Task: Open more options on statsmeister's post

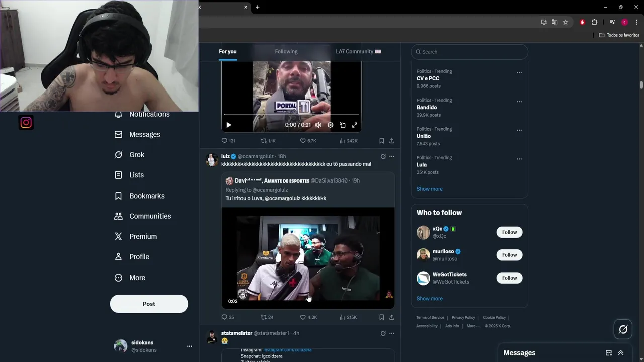Action: coord(392,333)
